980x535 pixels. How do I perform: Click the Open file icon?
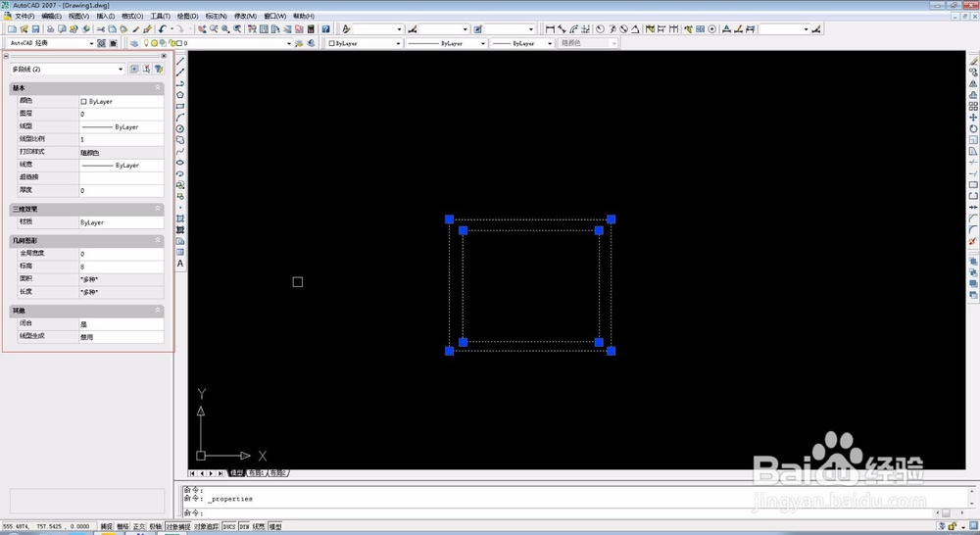tap(24, 28)
